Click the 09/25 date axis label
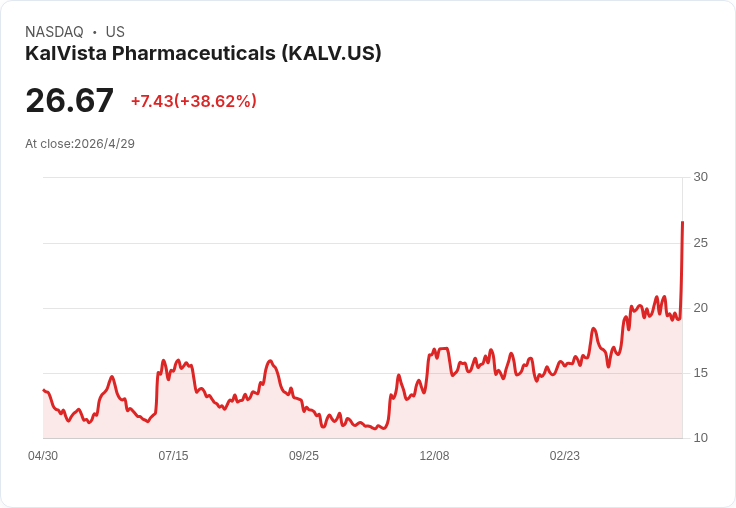Screen dimensions: 736x508 click(304, 456)
